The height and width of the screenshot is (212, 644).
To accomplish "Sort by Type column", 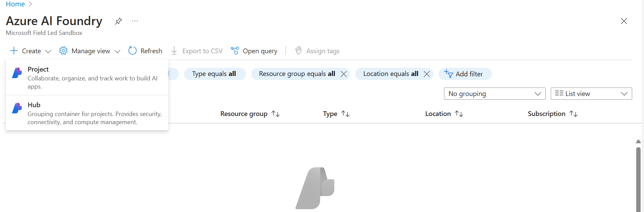I will (x=345, y=114).
